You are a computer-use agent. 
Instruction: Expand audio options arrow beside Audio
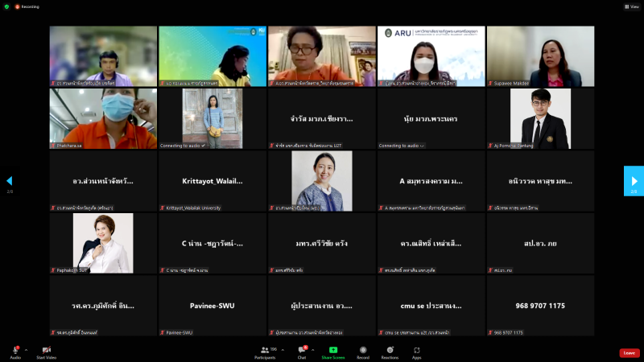(26, 349)
